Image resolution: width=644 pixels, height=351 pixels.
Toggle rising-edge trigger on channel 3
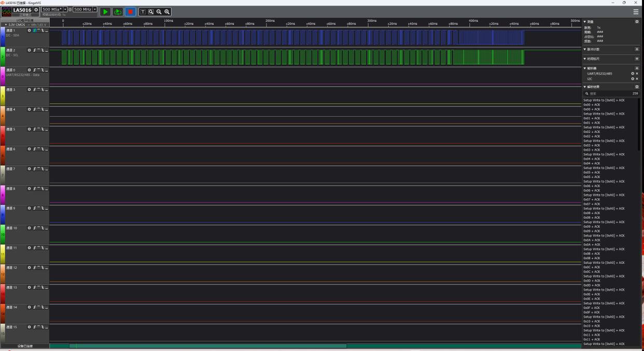tap(35, 90)
